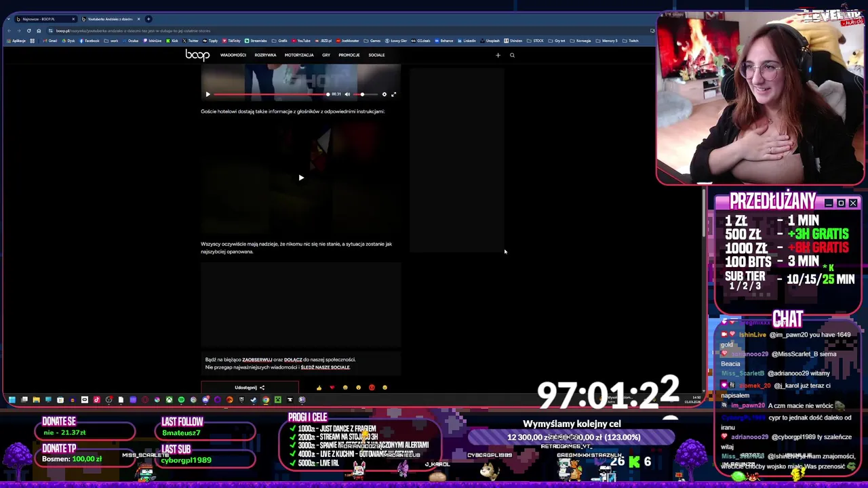This screenshot has height=488, width=868.
Task: Enter fullscreen on the top video
Action: tap(393, 94)
